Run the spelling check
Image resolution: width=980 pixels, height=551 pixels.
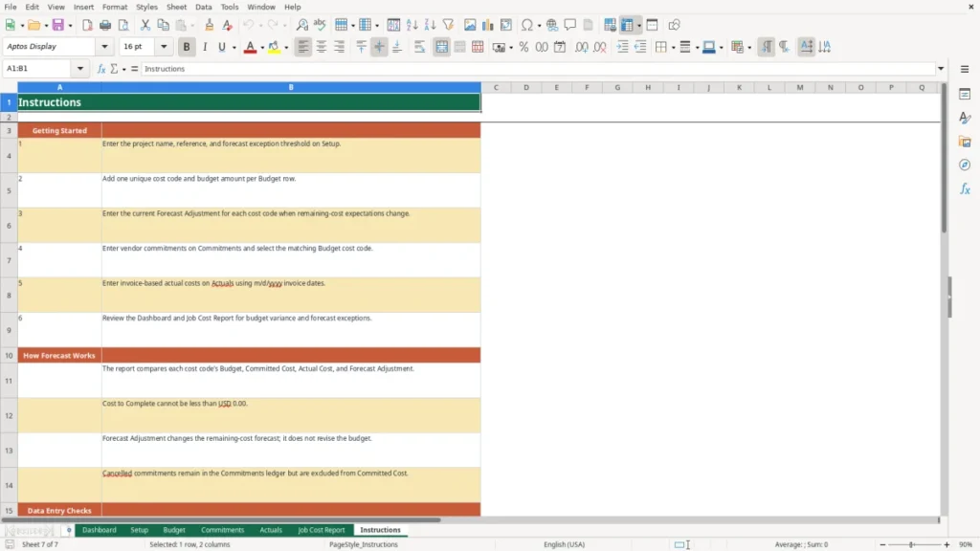320,25
